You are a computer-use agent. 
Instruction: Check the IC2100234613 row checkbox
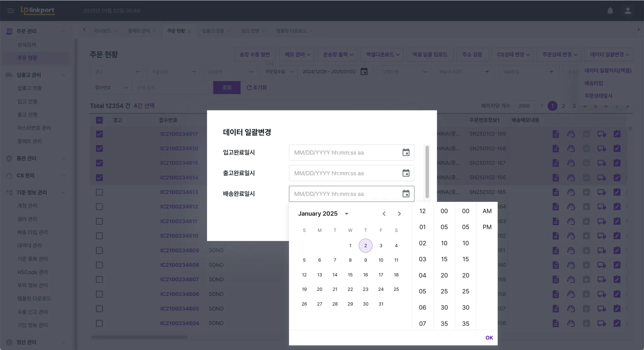tap(99, 192)
